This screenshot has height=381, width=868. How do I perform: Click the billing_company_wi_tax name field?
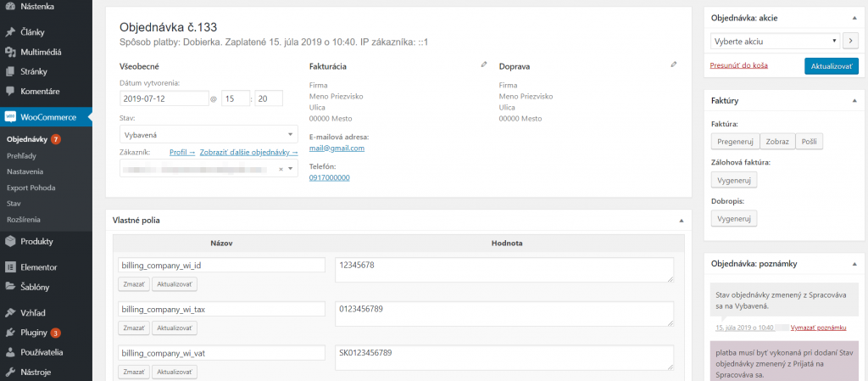[x=221, y=309]
